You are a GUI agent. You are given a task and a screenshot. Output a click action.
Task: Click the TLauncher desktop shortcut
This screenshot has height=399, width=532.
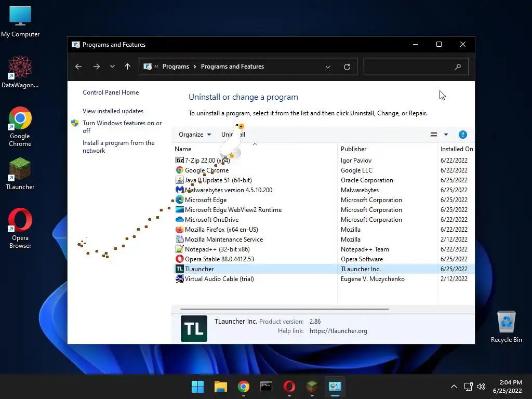point(20,174)
